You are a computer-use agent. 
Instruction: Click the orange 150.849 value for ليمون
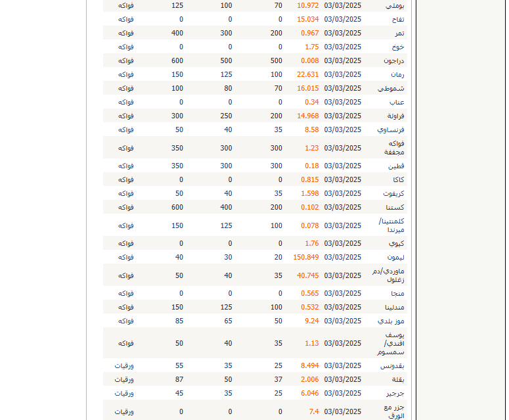click(305, 257)
